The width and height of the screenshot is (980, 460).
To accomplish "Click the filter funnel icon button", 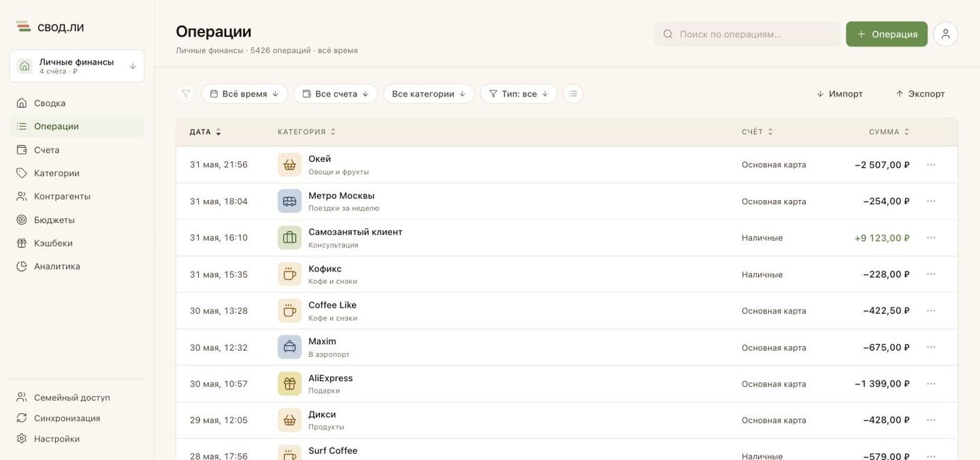I will click(x=186, y=94).
